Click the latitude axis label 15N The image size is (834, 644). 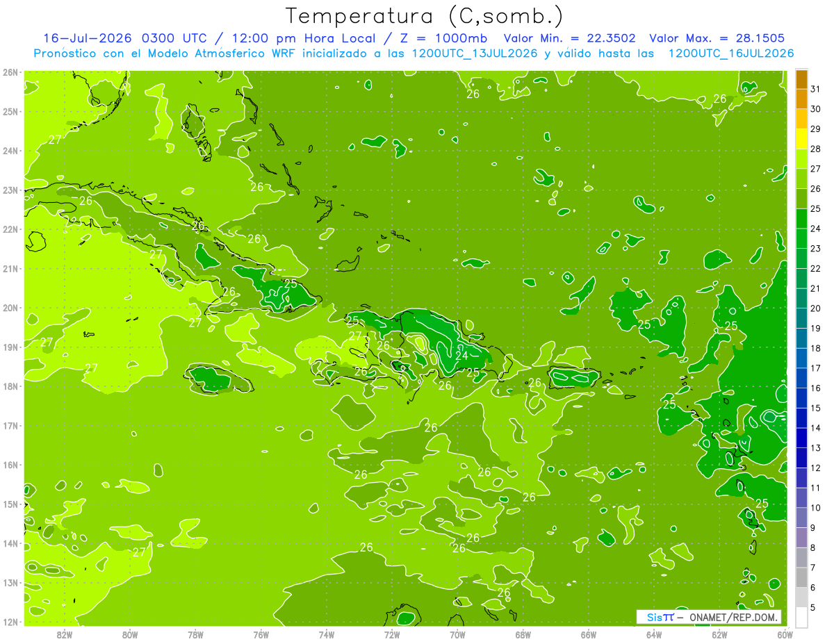[10, 504]
